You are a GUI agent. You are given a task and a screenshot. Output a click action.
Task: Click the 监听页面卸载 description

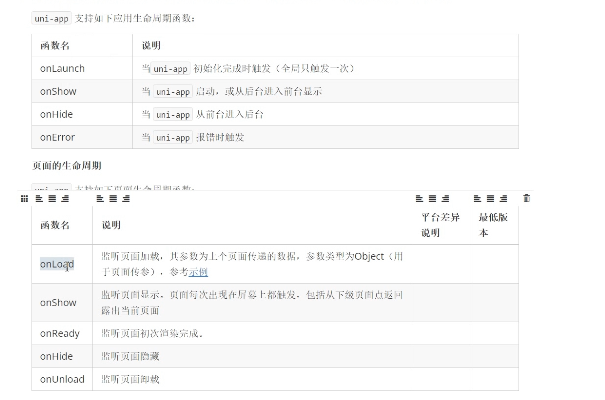(130, 380)
